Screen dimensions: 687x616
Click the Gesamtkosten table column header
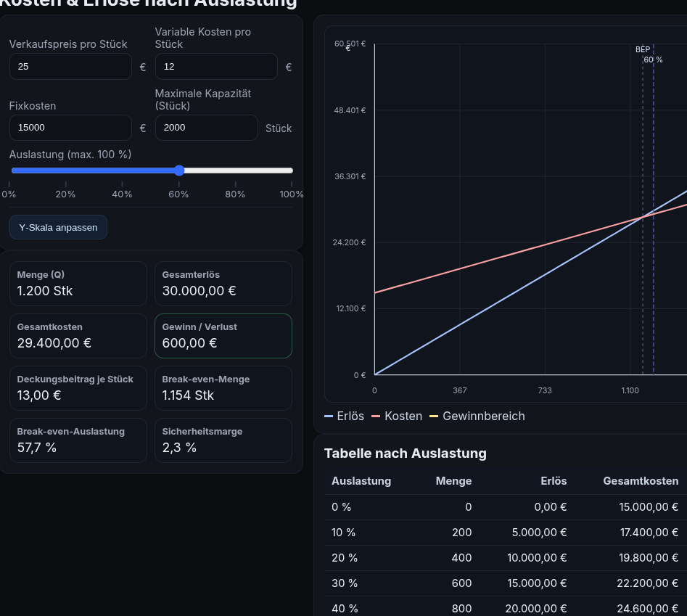pos(641,481)
